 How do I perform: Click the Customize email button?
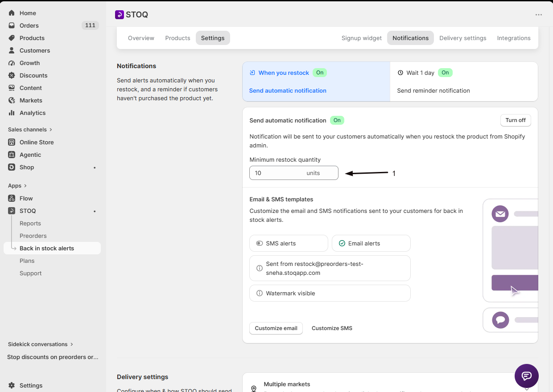(x=276, y=328)
